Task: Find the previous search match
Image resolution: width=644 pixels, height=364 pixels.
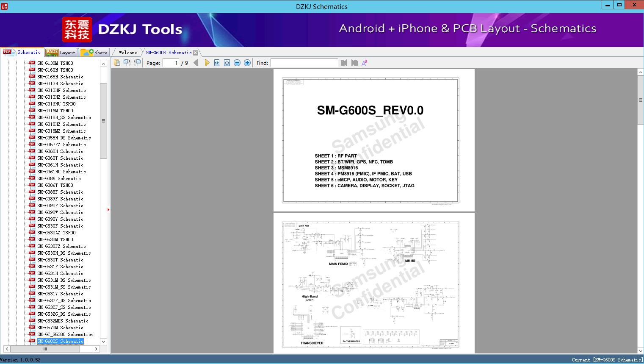Action: (344, 63)
